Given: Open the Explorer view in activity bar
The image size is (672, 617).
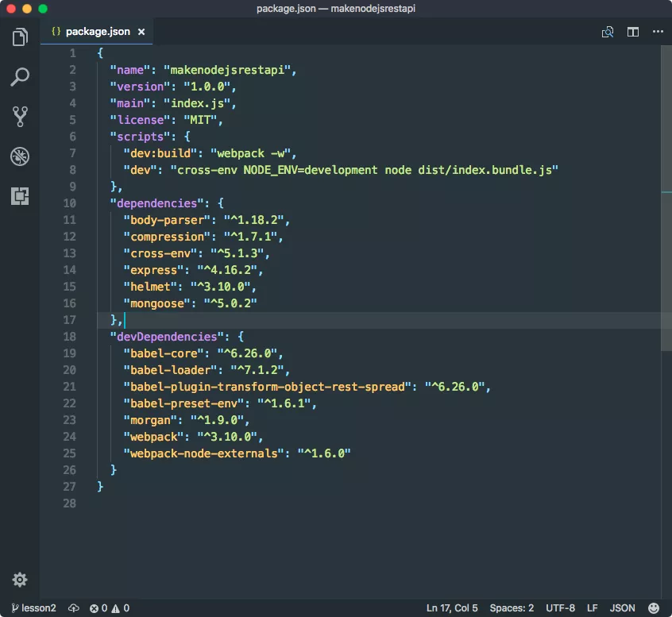Looking at the screenshot, I should (20, 37).
